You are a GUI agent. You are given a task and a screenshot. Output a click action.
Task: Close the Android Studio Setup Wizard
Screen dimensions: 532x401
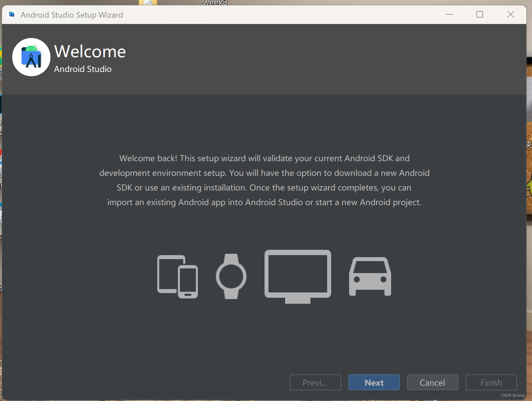point(511,14)
